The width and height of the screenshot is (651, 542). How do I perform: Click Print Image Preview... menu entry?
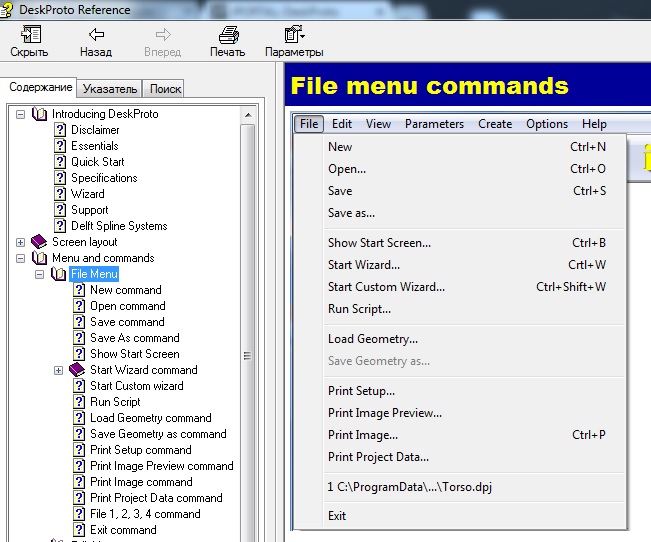click(467, 413)
